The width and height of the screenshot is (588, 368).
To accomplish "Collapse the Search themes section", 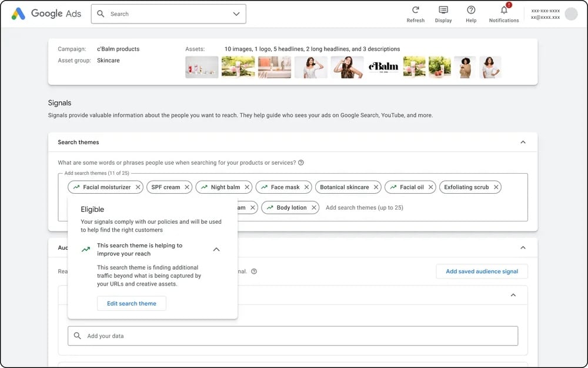I will [x=523, y=142].
